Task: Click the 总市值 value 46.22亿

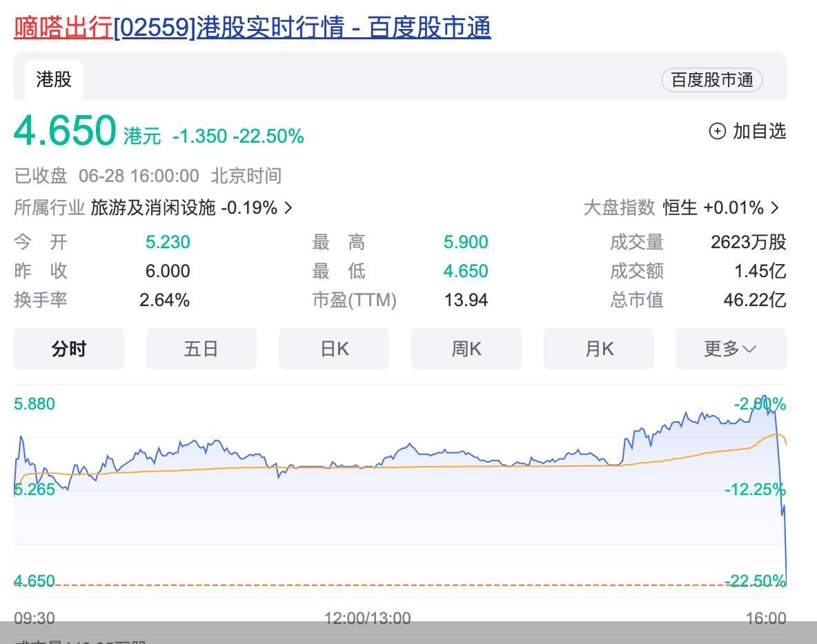Action: (x=754, y=301)
